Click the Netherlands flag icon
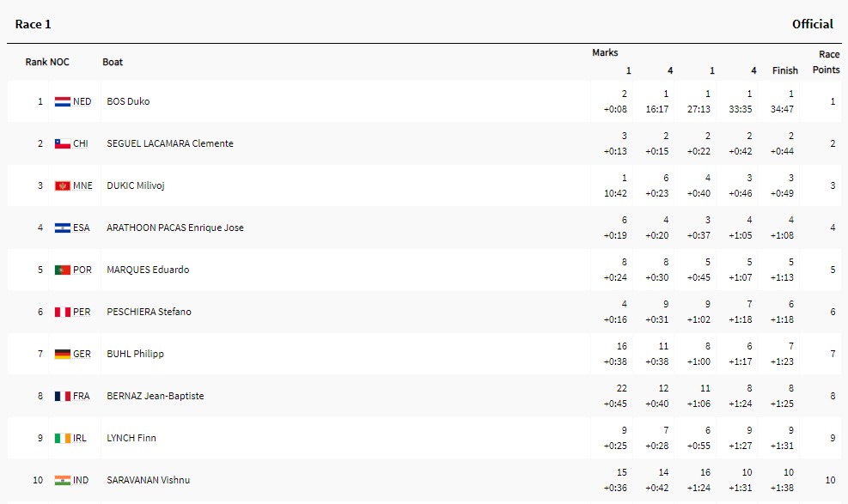The image size is (848, 504). (x=63, y=101)
